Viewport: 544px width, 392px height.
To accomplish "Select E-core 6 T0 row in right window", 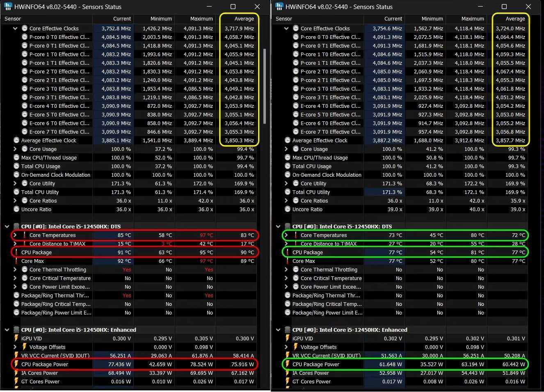I will 400,123.
